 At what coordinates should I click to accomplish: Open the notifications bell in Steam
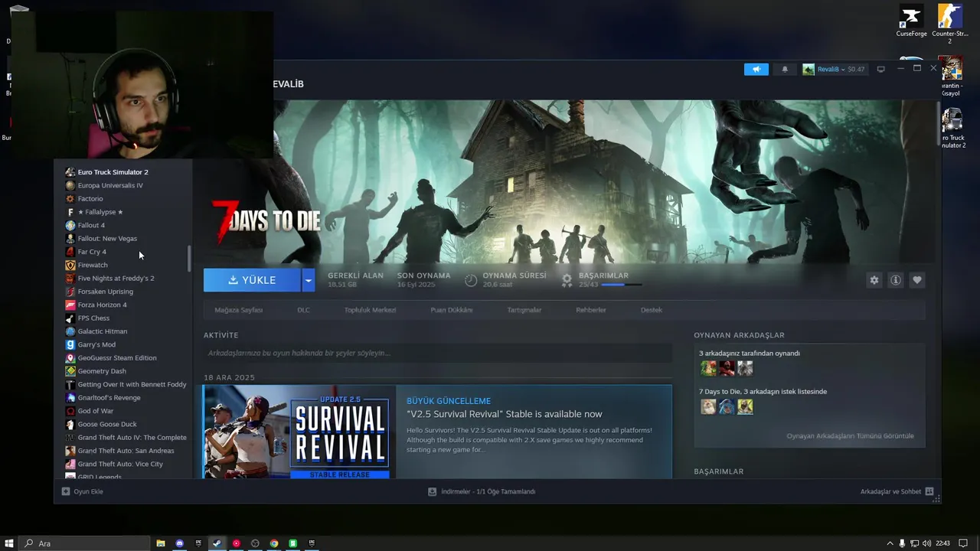point(785,70)
